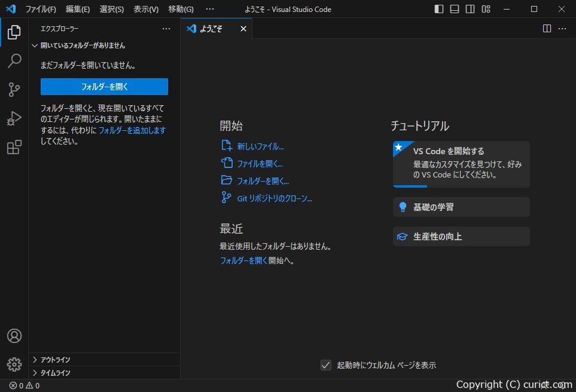This screenshot has height=392, width=576.
Task: Expand the タイムライン section
Action: point(104,373)
